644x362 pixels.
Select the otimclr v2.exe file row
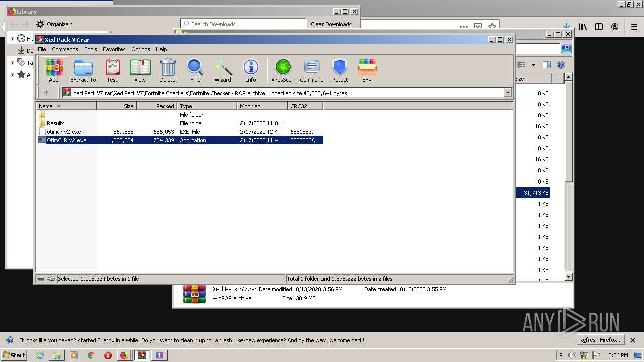(x=180, y=132)
